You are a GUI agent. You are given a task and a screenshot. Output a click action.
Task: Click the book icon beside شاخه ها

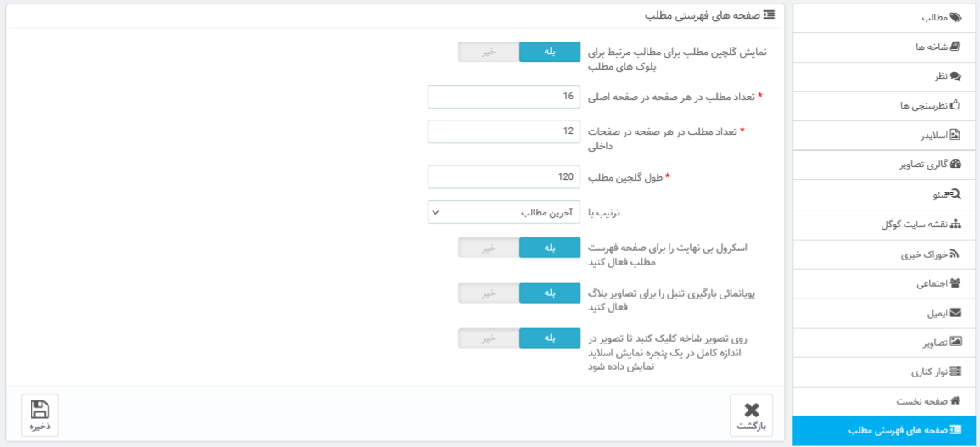955,47
